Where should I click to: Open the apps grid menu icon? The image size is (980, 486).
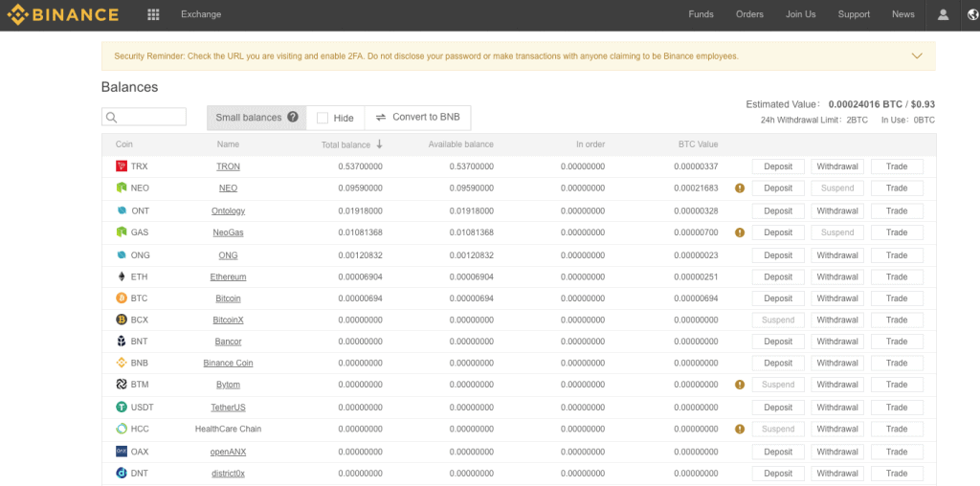click(x=153, y=14)
